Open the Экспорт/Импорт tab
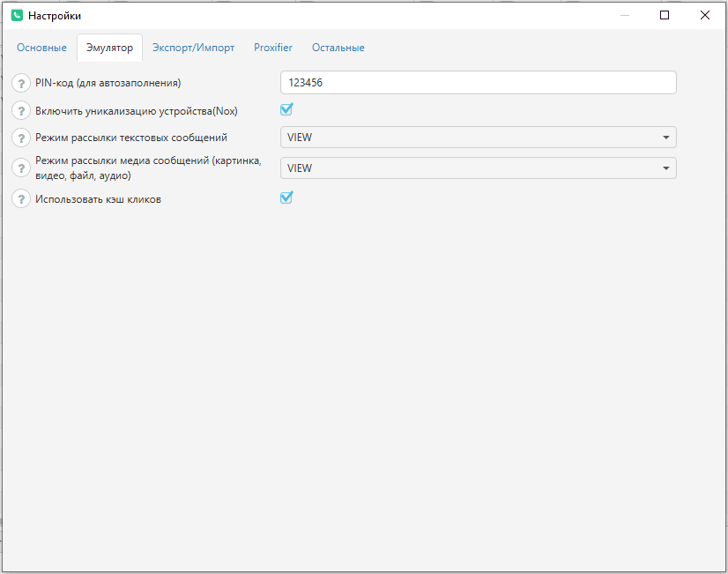Screen dimensions: 728x574 [x=194, y=48]
